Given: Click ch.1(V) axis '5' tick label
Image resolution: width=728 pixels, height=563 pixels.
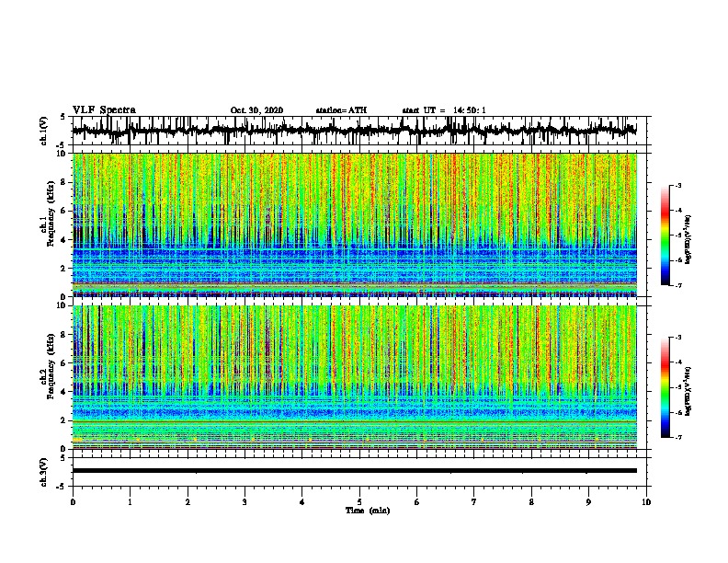Looking at the screenshot, I should click(63, 117).
